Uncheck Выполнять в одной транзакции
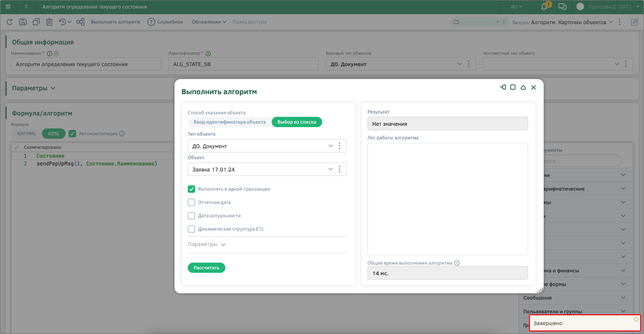This screenshot has width=644, height=334. pyautogui.click(x=191, y=189)
